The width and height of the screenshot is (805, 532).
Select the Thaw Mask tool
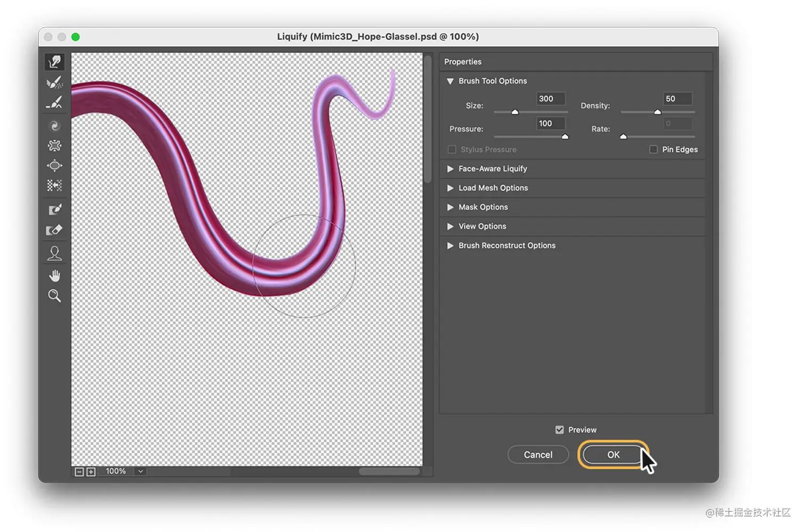tap(55, 230)
